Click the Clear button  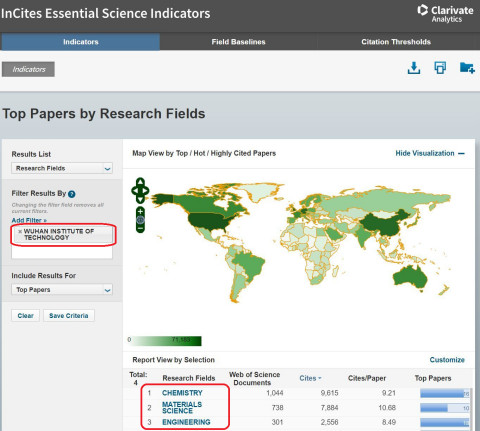coord(26,316)
